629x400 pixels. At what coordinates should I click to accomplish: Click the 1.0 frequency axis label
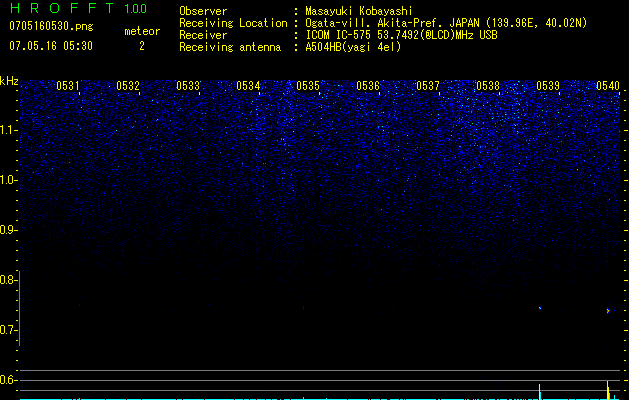coord(8,180)
